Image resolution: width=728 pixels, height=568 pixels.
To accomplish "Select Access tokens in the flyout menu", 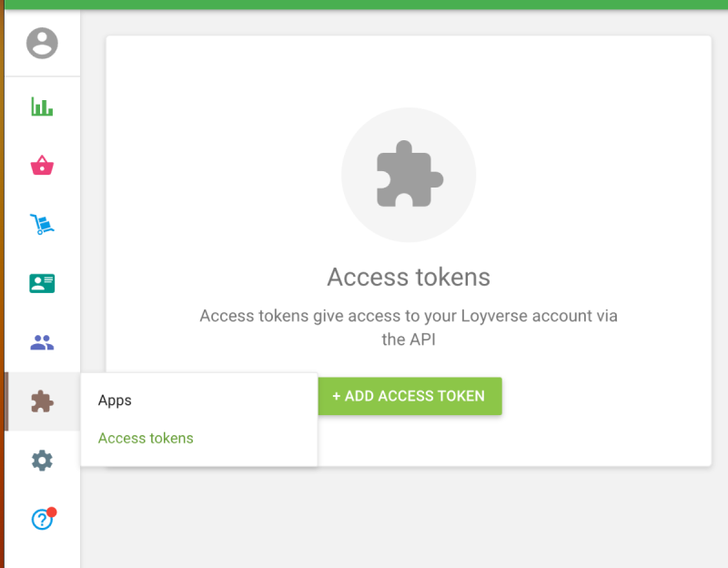I will (x=146, y=438).
